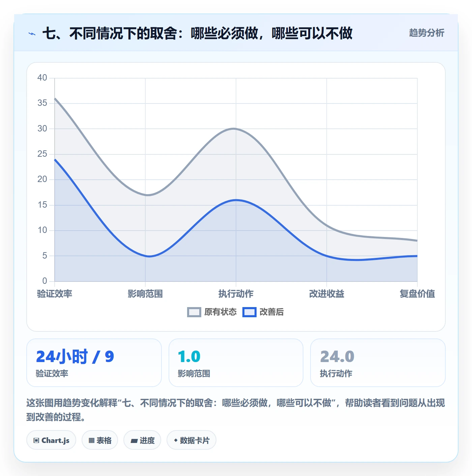
Task: Open the 24.0 执行动作 stat card
Action: tap(378, 363)
